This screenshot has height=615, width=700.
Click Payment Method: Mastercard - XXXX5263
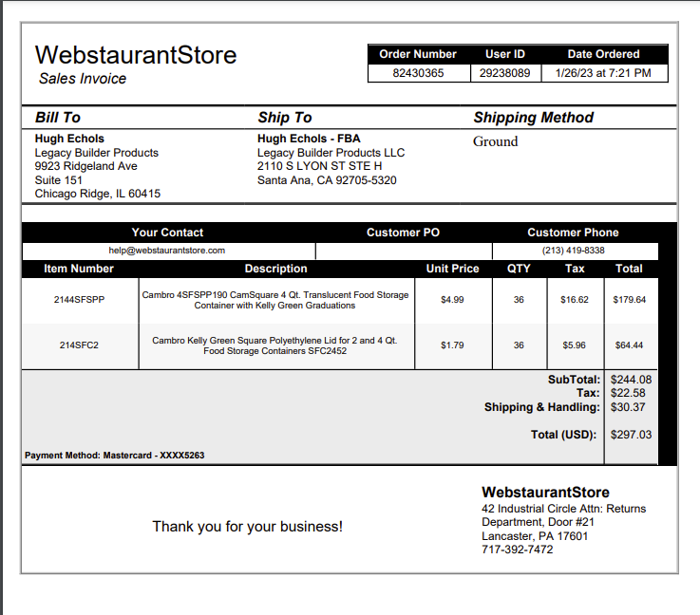click(x=114, y=456)
